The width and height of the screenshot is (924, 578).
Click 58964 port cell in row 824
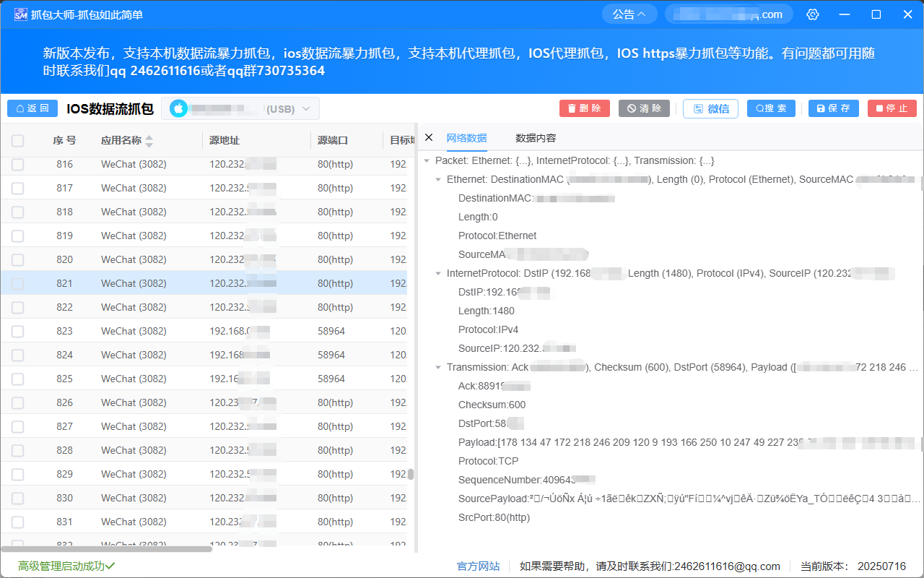pos(331,355)
